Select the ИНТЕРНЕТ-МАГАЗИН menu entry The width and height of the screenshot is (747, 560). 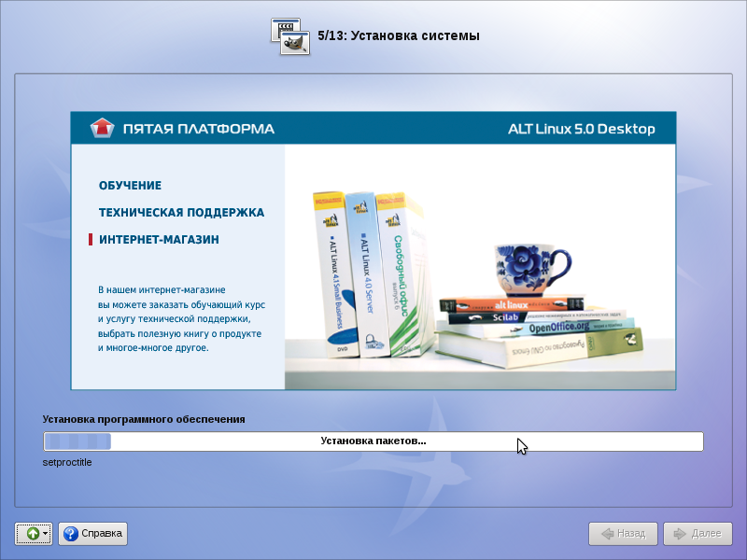click(x=159, y=240)
